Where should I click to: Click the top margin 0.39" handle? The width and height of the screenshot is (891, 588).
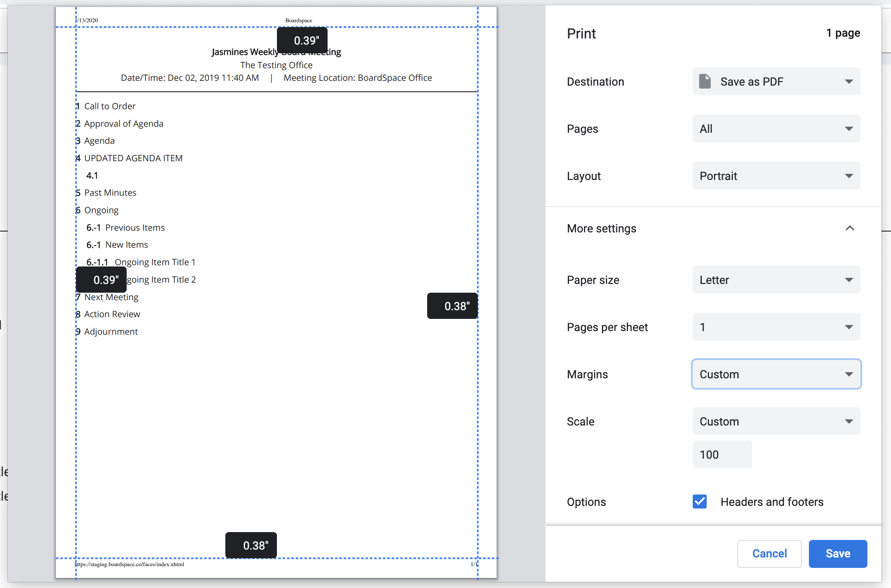302,40
